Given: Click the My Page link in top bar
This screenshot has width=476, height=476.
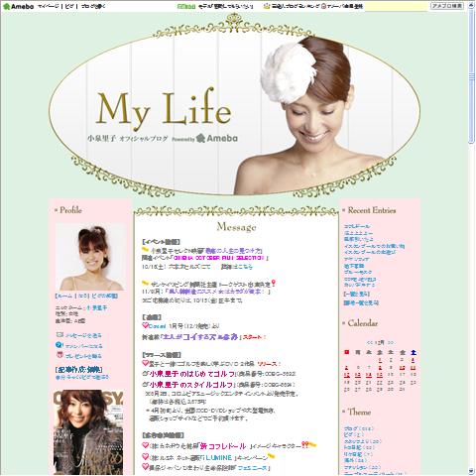Looking at the screenshot, I should [49, 6].
